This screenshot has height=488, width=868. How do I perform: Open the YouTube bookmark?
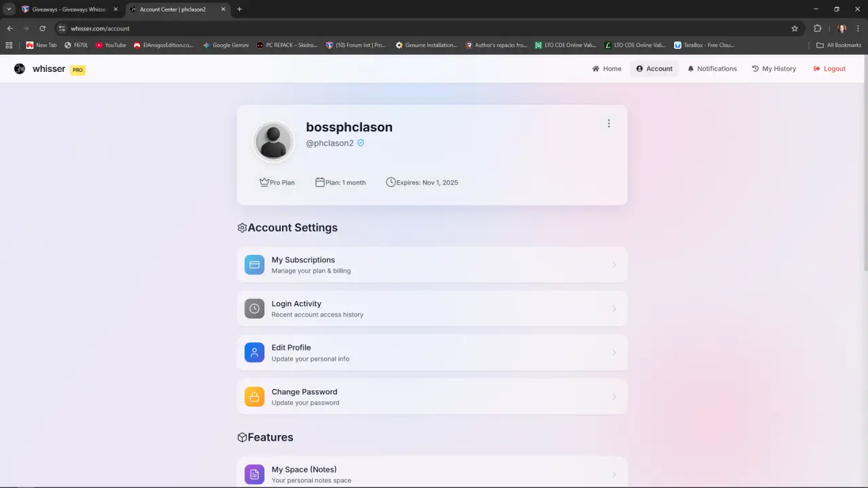[x=111, y=45]
